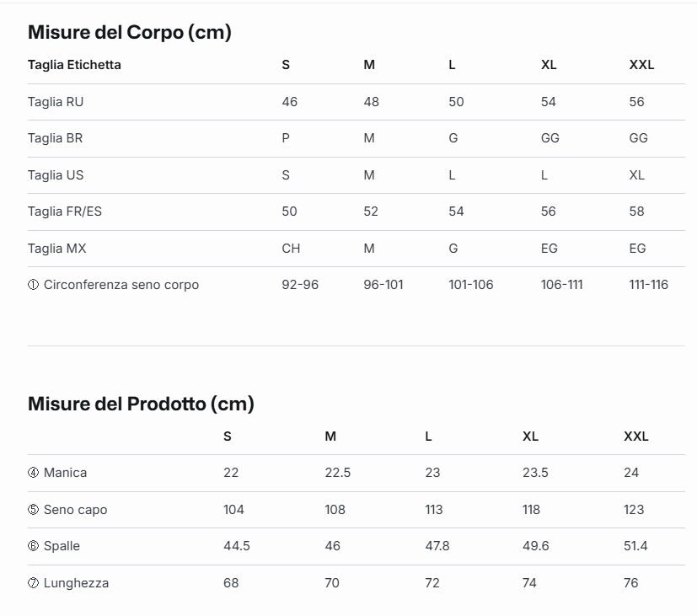The width and height of the screenshot is (697, 616).
Task: Click the 92-96 chest circumference value
Action: click(x=300, y=285)
